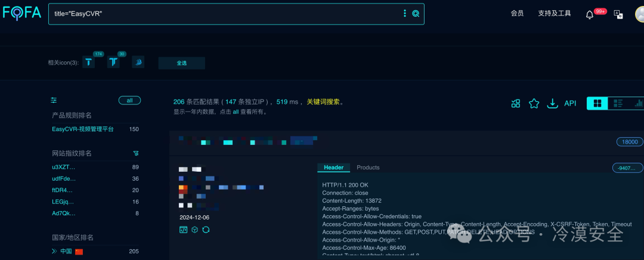
Task: Select the third related sailboat icon
Action: point(138,62)
